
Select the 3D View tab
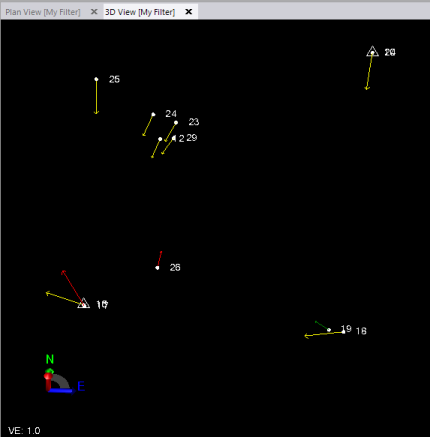coord(140,12)
